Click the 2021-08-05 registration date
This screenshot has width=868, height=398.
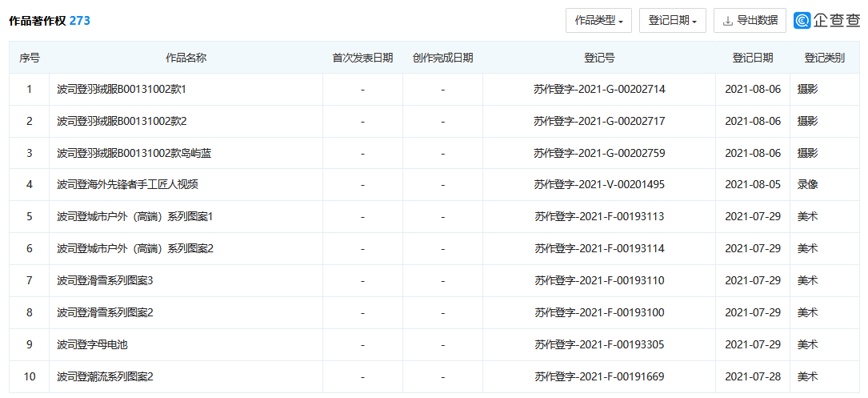click(753, 185)
